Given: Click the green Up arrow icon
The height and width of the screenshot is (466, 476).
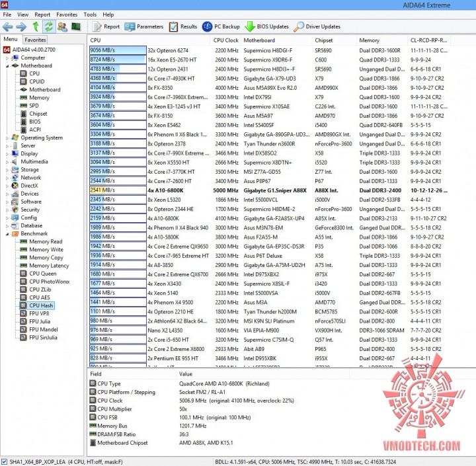Looking at the screenshot, I should pos(36,26).
